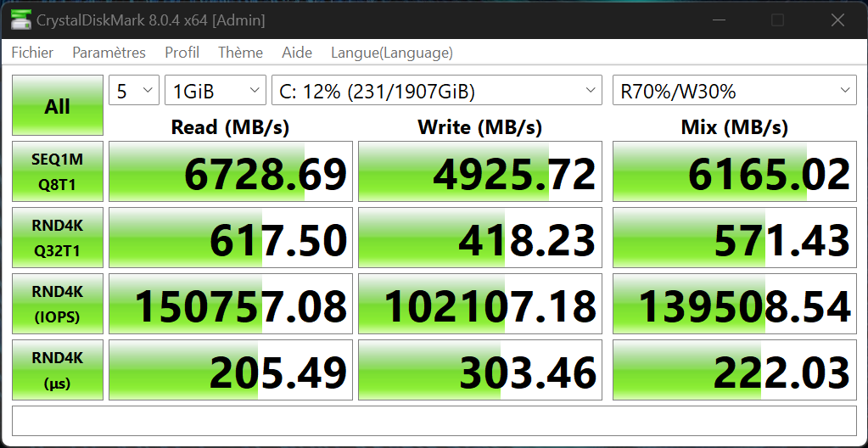Click the CrystalDiskMark app icon in title bar
Screen dimensions: 868x448
click(x=21, y=20)
